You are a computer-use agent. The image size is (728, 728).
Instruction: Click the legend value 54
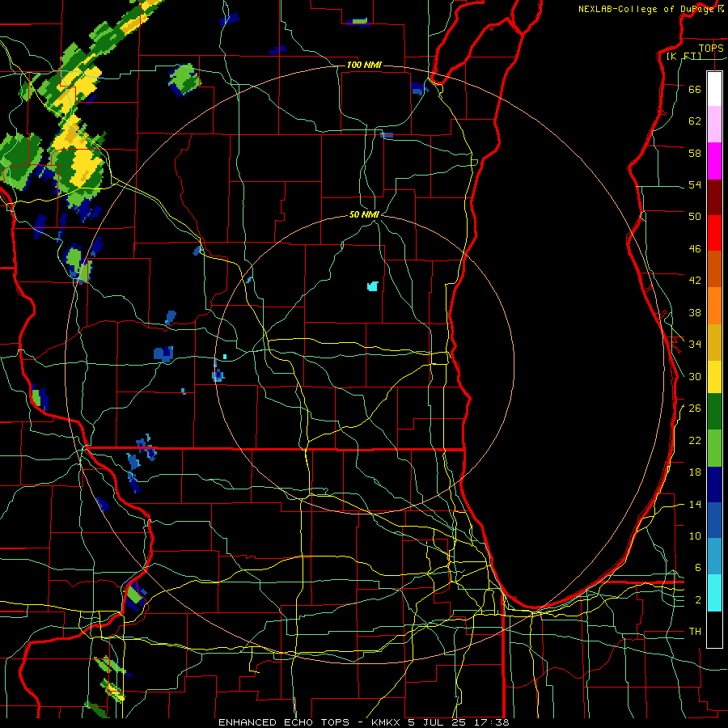[695, 184]
